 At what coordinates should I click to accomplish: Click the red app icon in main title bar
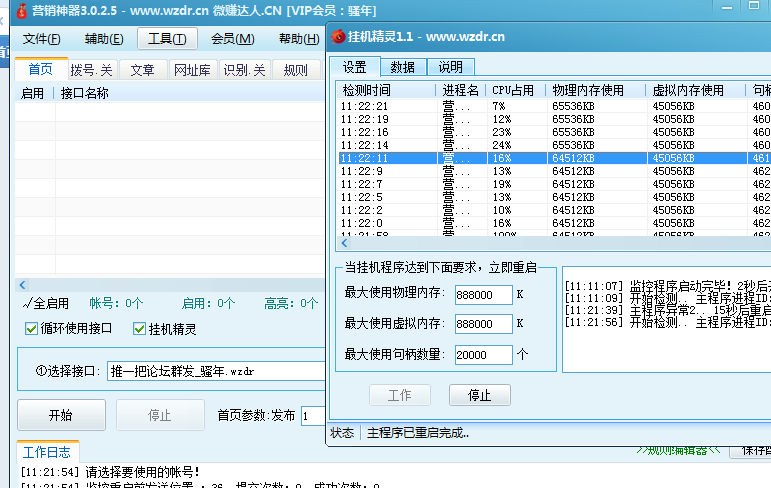21,10
